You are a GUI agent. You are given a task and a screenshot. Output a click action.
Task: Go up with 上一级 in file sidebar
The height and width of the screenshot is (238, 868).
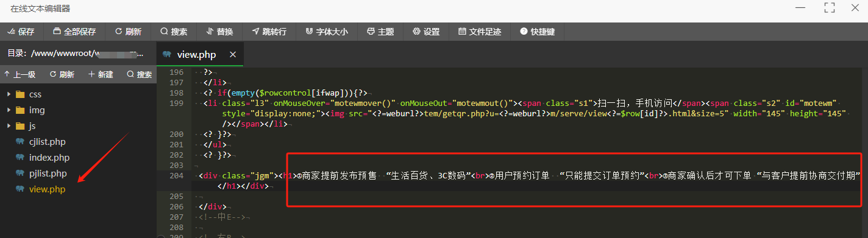pos(20,74)
